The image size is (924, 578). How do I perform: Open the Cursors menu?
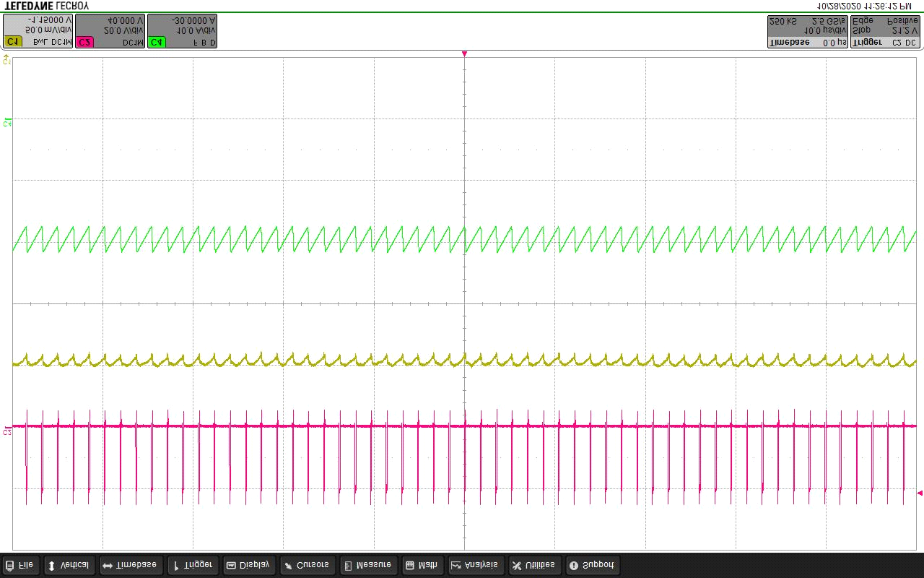307,565
